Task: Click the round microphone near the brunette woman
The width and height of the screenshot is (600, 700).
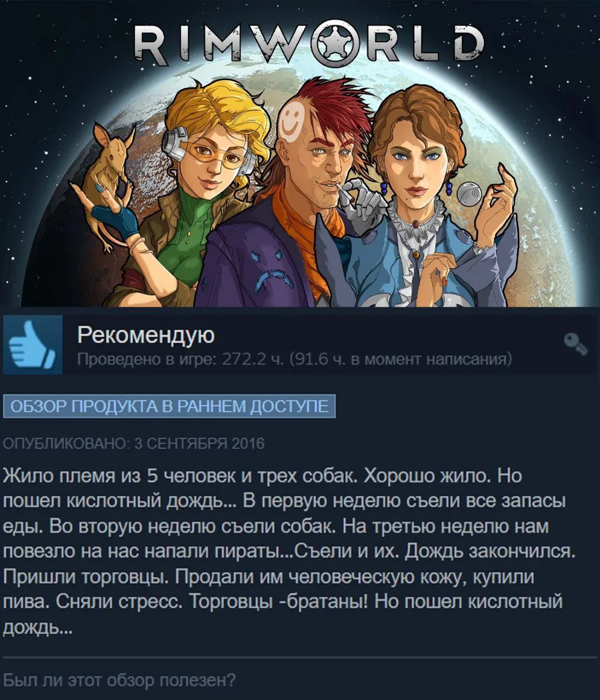Action: pos(469,194)
